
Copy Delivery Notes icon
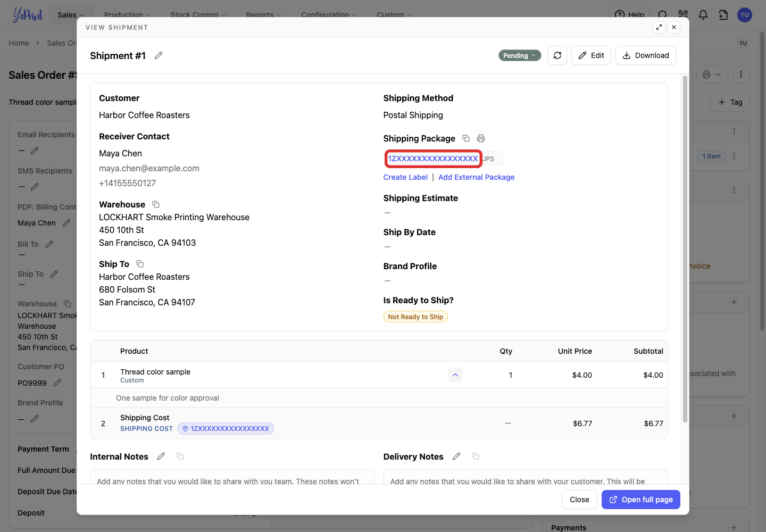[x=476, y=456]
